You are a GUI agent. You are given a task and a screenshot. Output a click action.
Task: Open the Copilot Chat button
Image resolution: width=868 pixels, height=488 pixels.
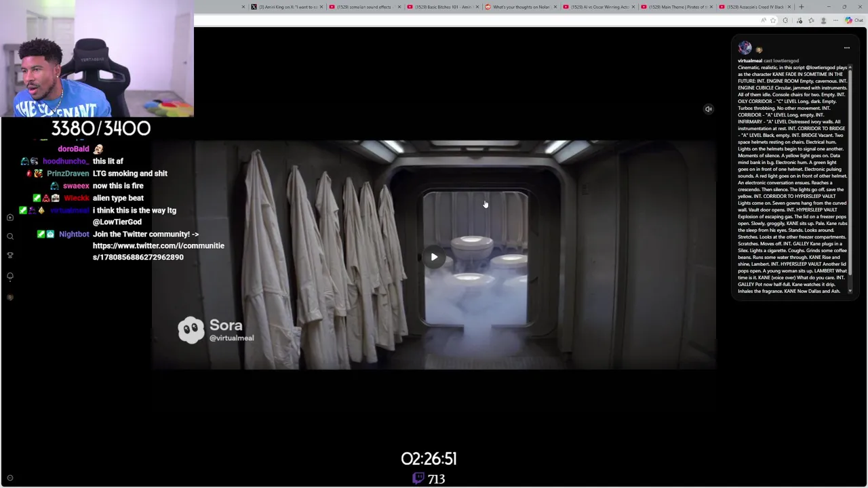pyautogui.click(x=854, y=20)
